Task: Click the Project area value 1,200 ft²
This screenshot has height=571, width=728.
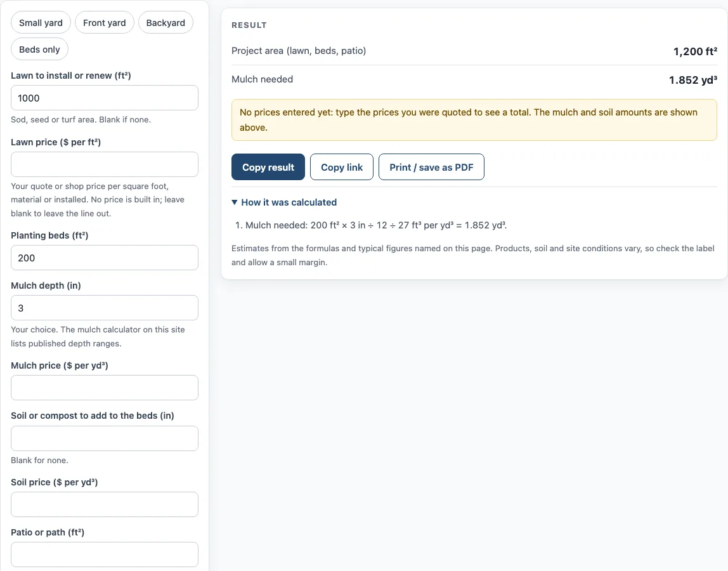Action: click(695, 51)
